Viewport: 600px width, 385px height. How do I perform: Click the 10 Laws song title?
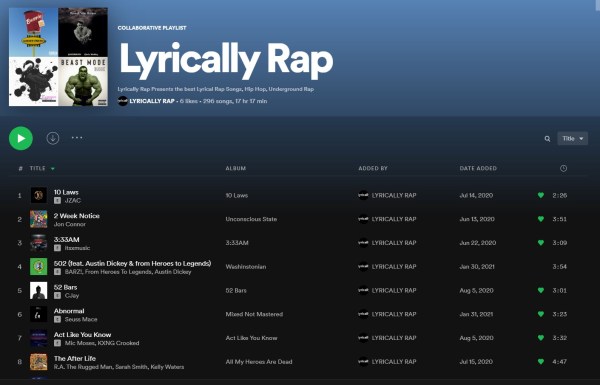click(x=66, y=192)
